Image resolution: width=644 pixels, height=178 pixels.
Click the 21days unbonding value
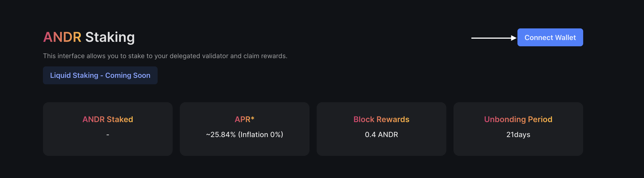(x=518, y=134)
